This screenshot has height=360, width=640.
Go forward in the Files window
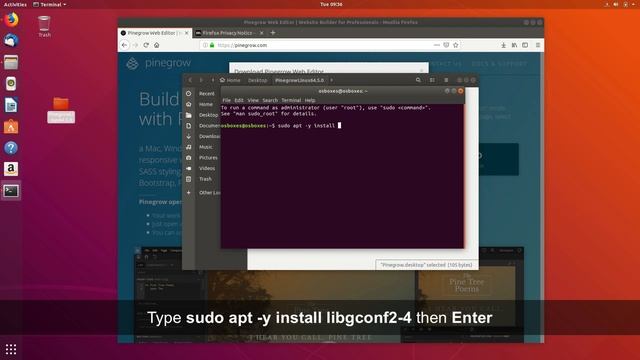click(x=201, y=80)
